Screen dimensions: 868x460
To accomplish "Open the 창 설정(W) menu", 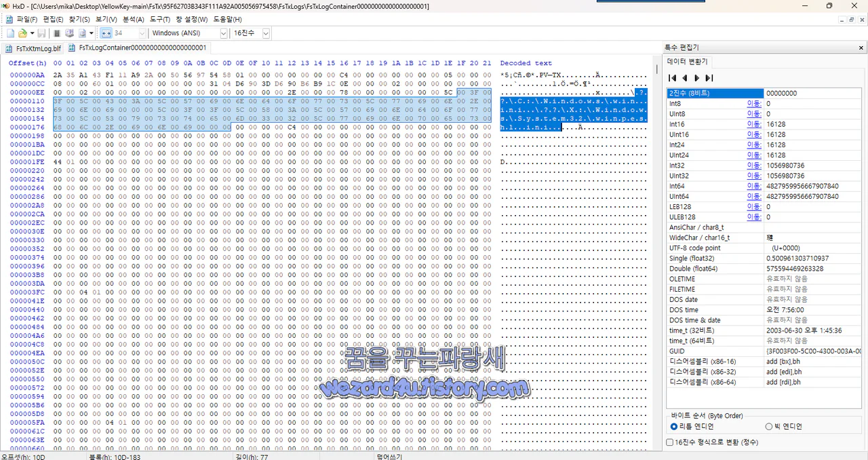I will (x=192, y=20).
